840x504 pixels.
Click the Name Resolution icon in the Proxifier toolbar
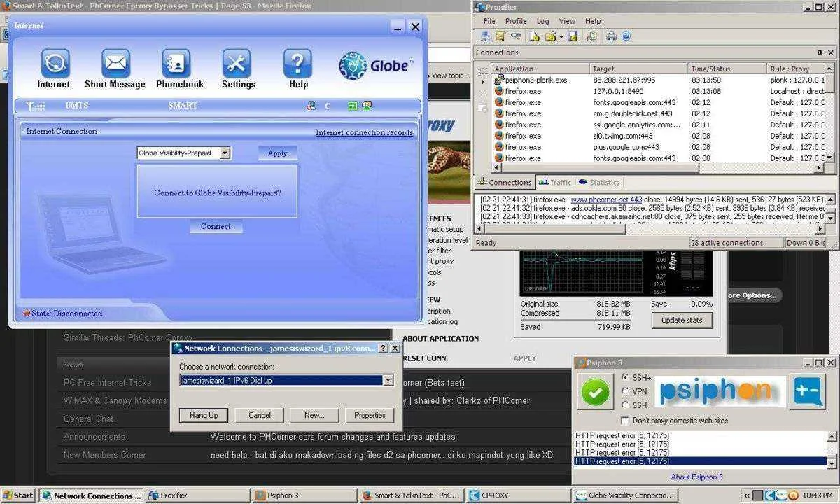(x=516, y=36)
